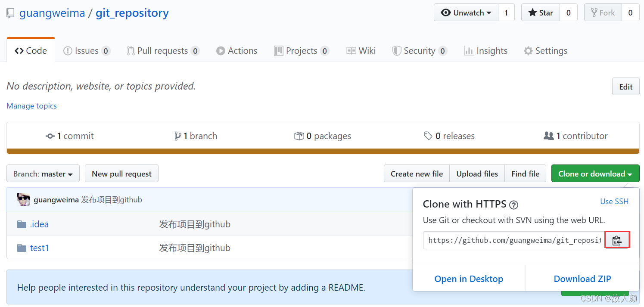View the 1 commit history link
The height and width of the screenshot is (307, 644).
69,136
